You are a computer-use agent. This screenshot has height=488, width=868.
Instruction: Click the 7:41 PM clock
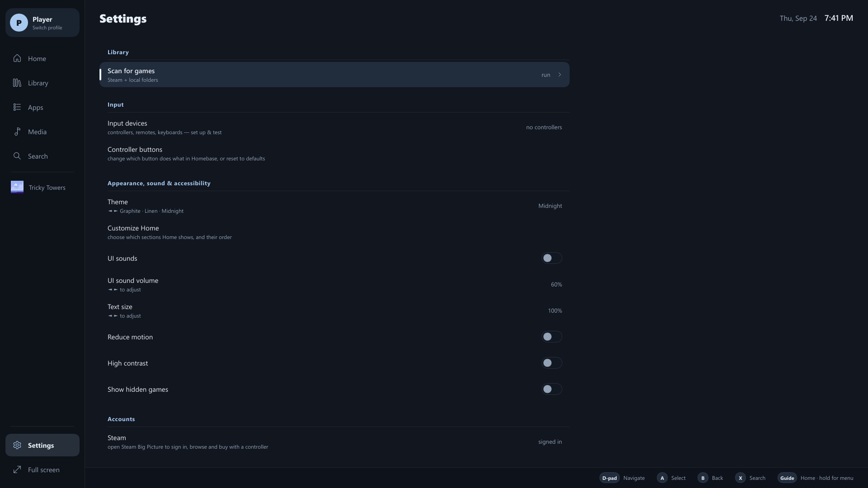839,18
